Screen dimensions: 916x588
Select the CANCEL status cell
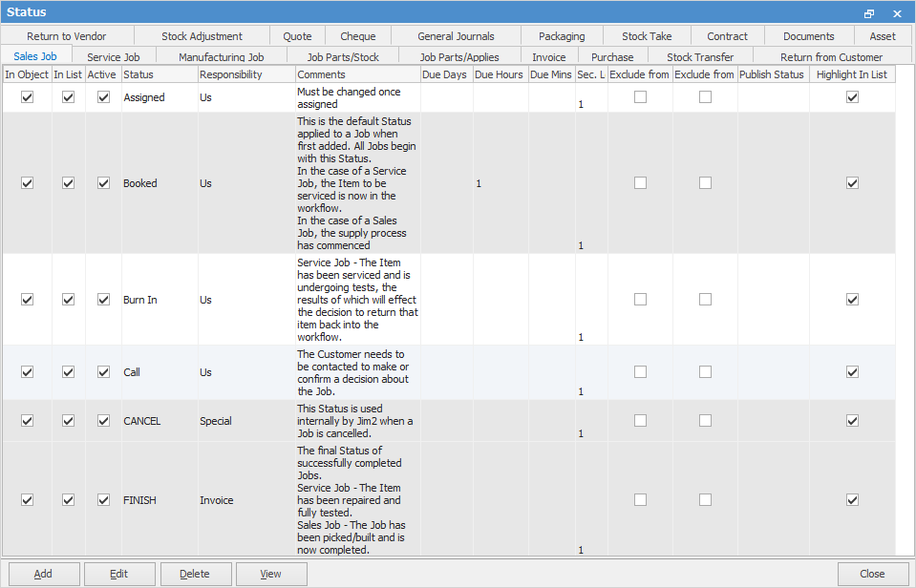coord(160,420)
